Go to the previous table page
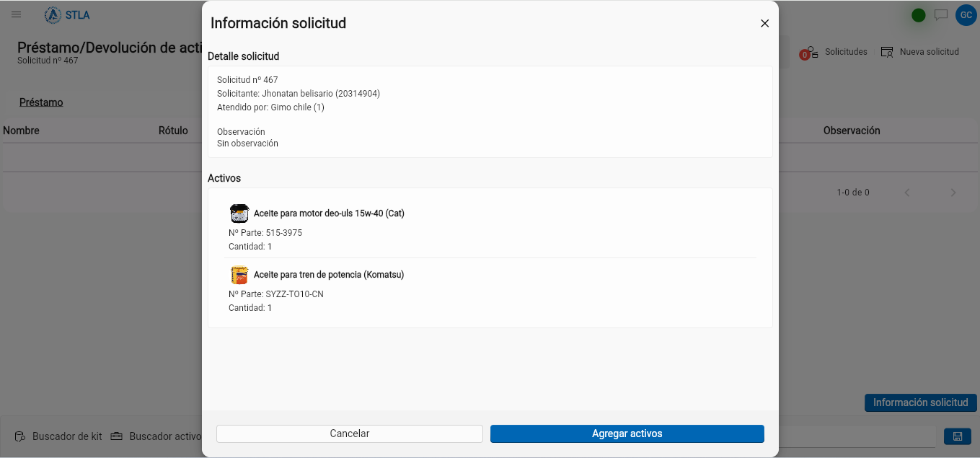The image size is (980, 458). (907, 193)
